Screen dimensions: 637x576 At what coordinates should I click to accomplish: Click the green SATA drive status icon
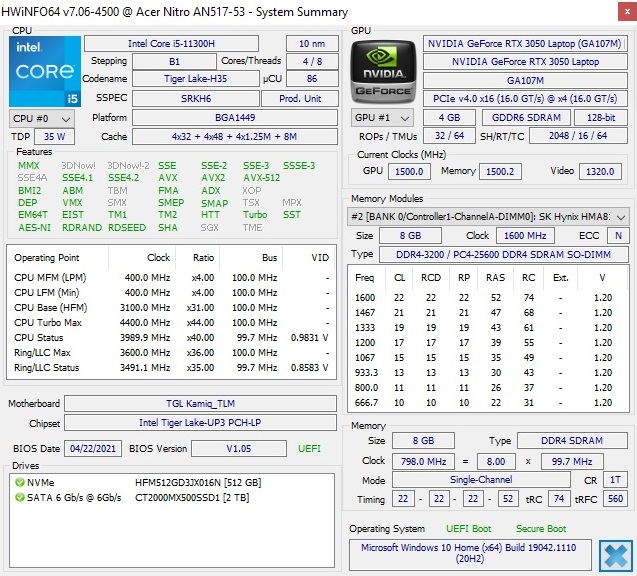pos(19,497)
